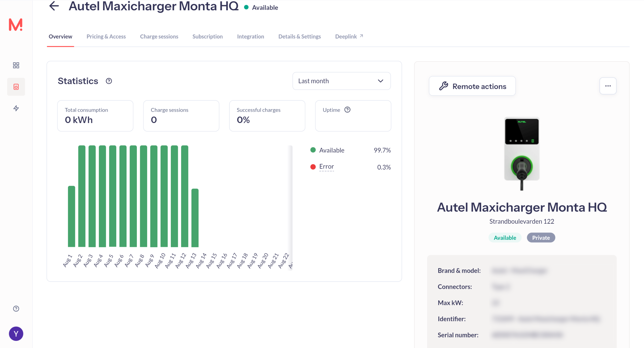This screenshot has width=644, height=348.
Task: Click the Charge sessions statistics card
Action: pos(181,116)
